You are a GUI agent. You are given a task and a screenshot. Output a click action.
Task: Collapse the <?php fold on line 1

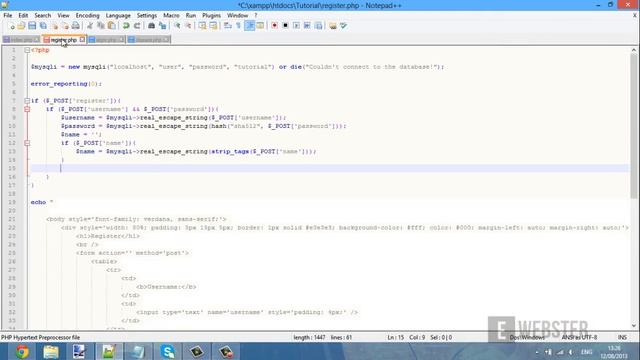(27, 50)
